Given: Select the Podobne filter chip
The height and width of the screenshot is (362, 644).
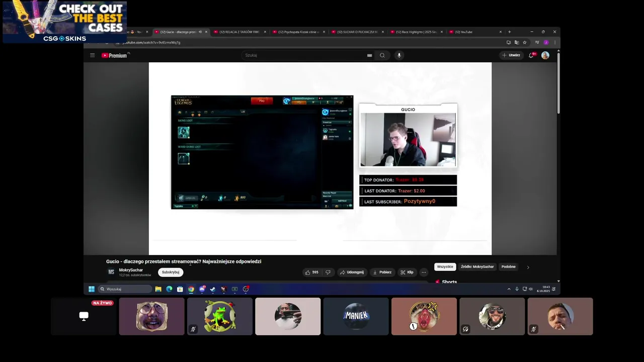Looking at the screenshot, I should (508, 267).
